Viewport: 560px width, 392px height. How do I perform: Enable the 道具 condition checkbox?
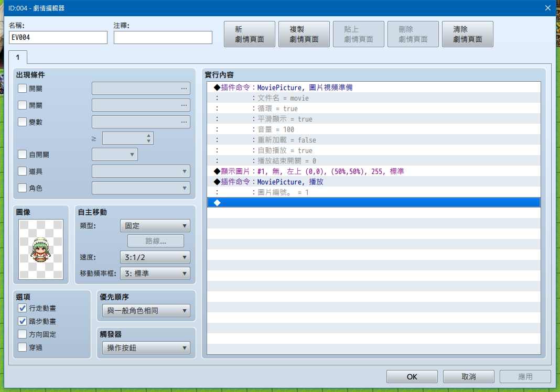click(23, 171)
